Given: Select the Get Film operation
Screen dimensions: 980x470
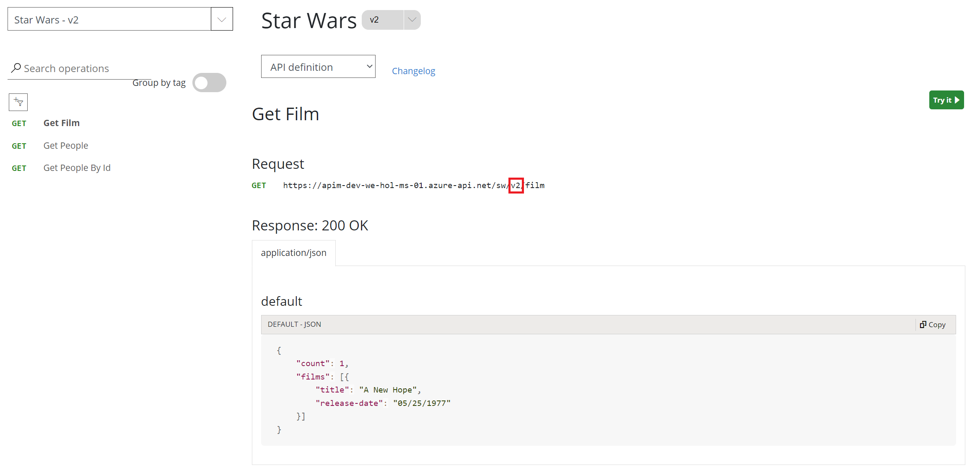Looking at the screenshot, I should click(61, 123).
